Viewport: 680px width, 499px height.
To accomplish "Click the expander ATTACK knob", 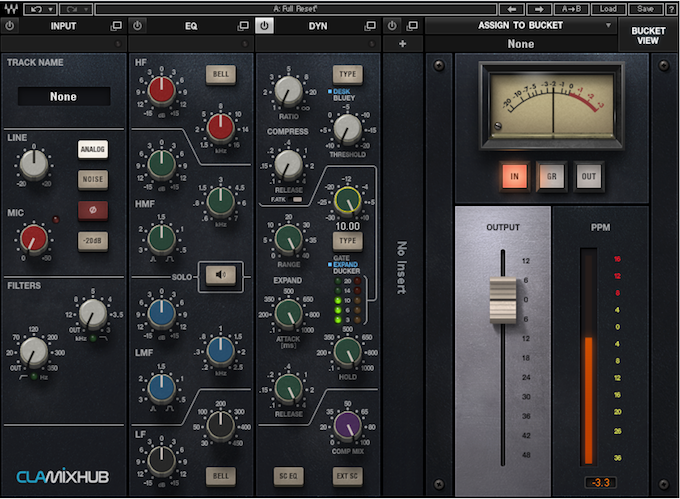I will [x=288, y=313].
